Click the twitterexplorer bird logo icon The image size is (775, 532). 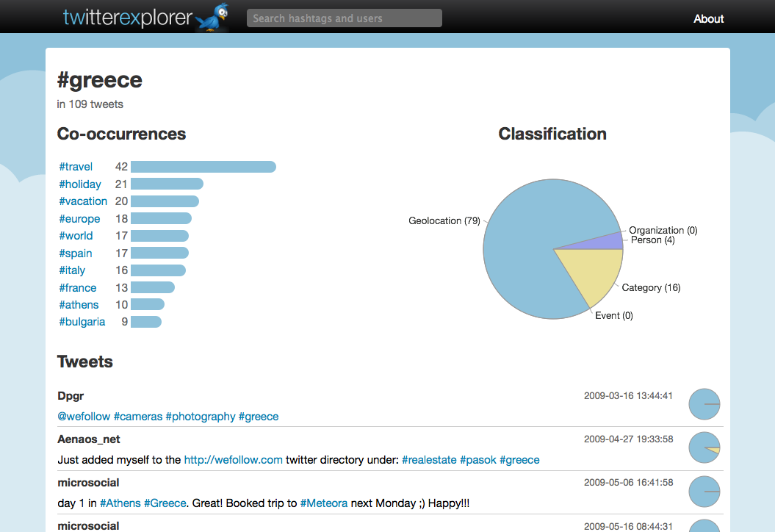pyautogui.click(x=212, y=18)
